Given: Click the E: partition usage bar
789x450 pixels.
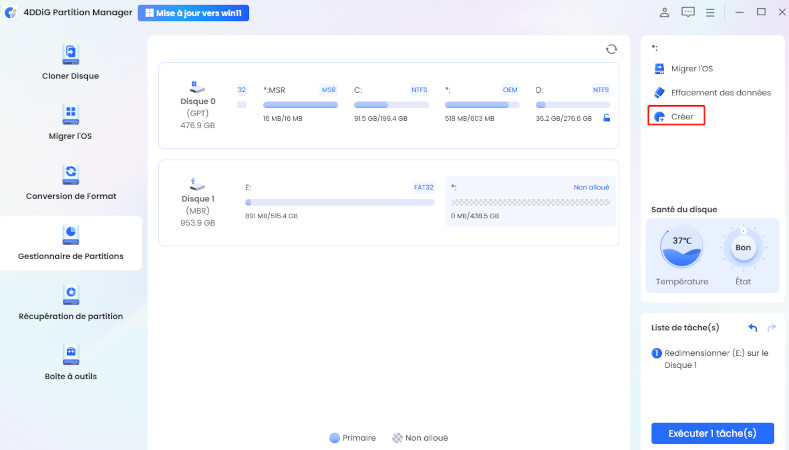Looking at the screenshot, I should (x=340, y=202).
